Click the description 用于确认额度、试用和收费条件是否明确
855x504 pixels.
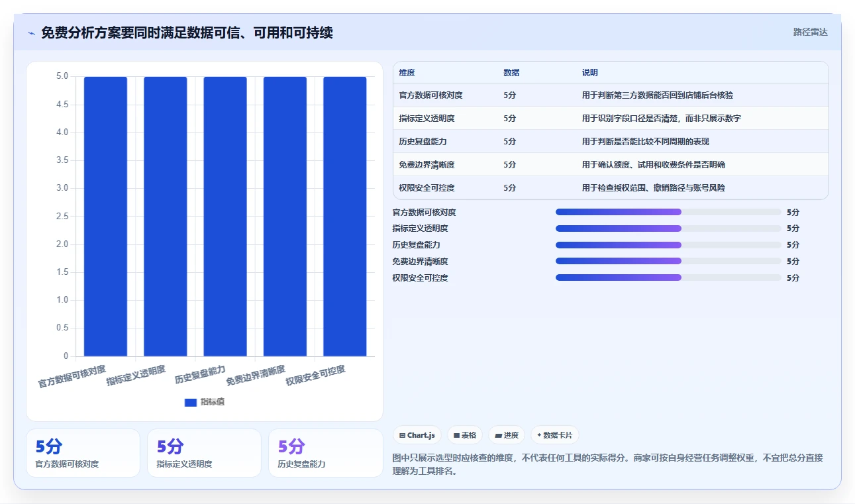(654, 165)
